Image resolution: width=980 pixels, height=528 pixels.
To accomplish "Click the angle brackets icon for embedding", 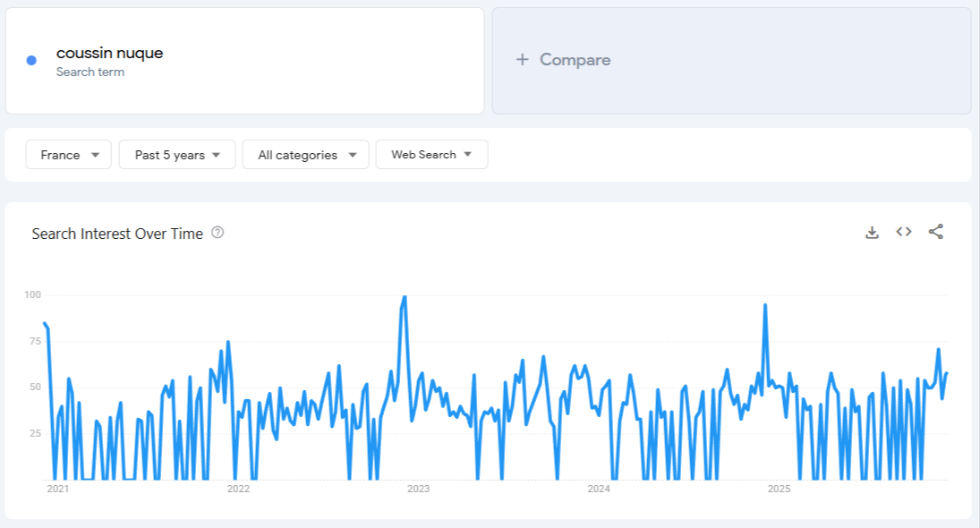I will click(x=903, y=232).
